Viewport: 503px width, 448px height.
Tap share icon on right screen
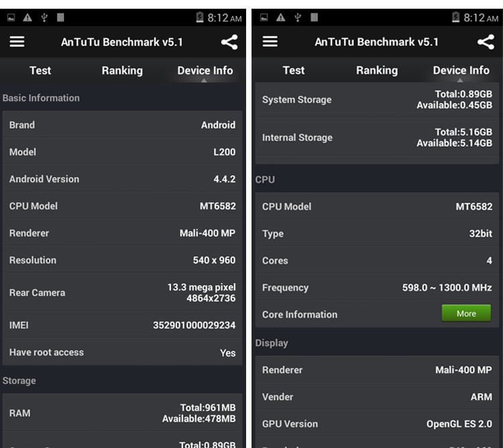click(x=486, y=42)
